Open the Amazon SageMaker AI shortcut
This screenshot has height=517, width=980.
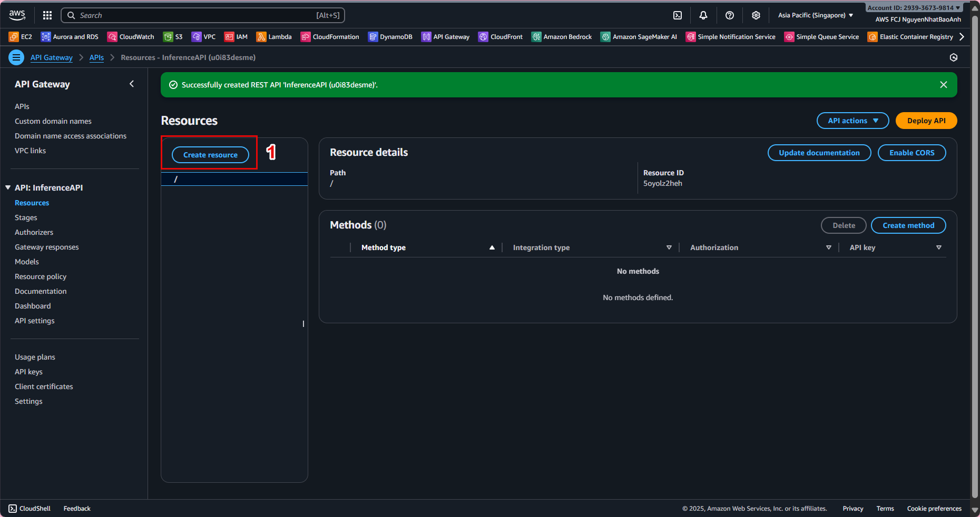coord(639,37)
